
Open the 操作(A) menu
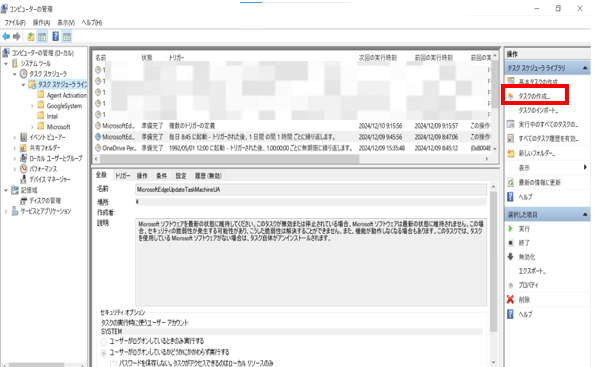41,23
